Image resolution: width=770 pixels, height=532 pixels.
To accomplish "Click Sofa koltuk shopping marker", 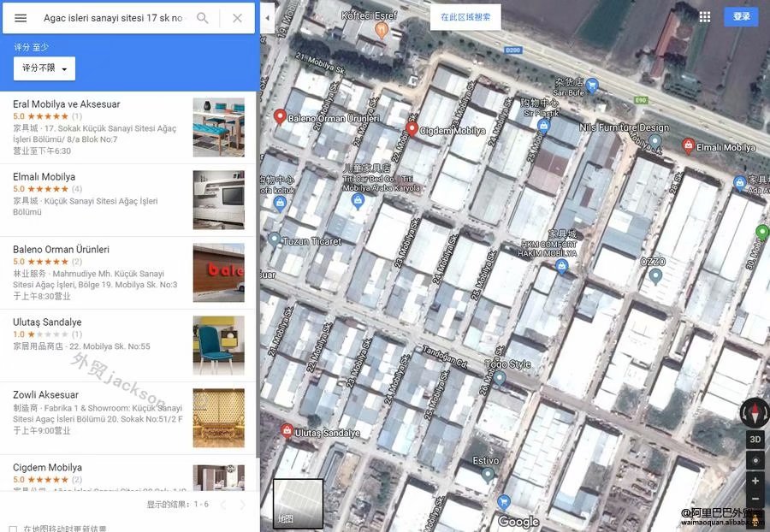I will click(x=280, y=204).
